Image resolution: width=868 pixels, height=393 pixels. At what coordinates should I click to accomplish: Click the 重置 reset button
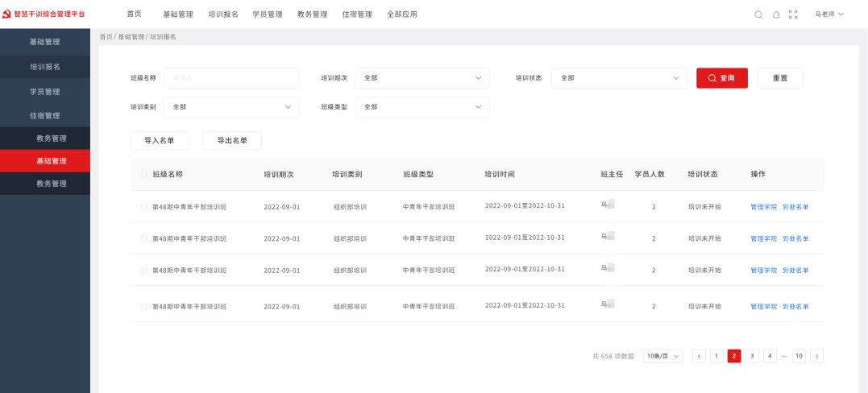[x=779, y=78]
